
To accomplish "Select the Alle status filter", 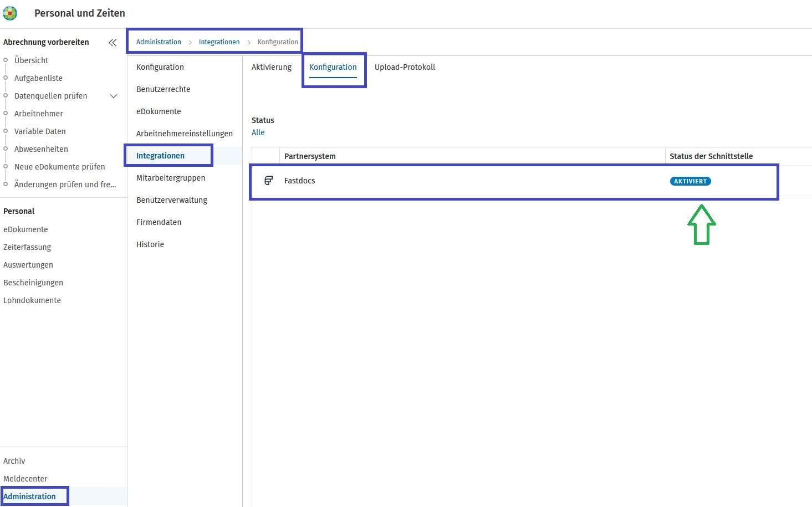I will pyautogui.click(x=258, y=132).
